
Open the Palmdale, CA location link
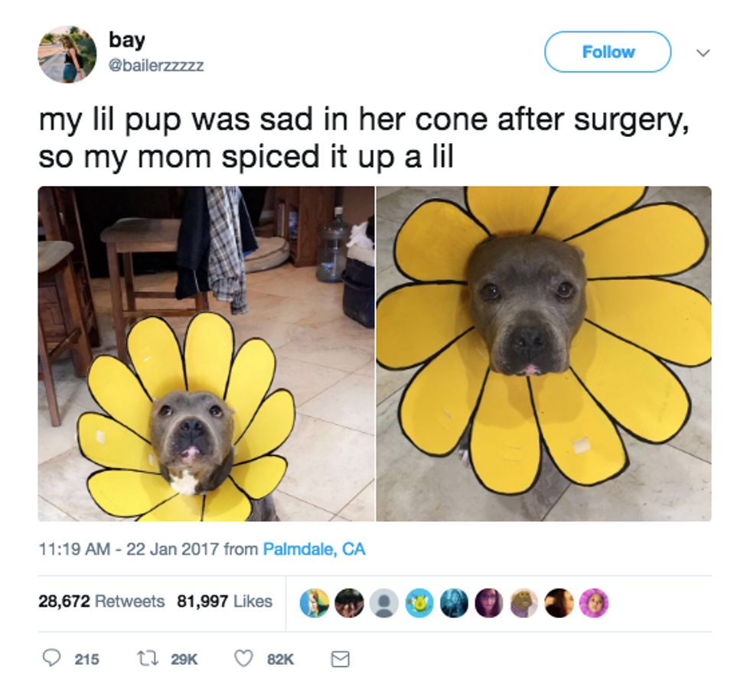(x=315, y=549)
